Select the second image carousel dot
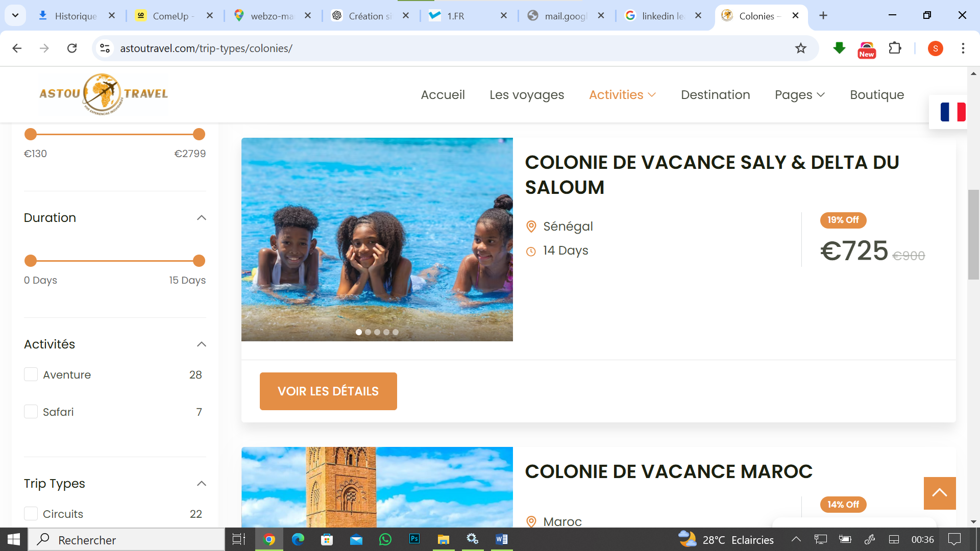Image resolution: width=980 pixels, height=551 pixels. point(368,332)
